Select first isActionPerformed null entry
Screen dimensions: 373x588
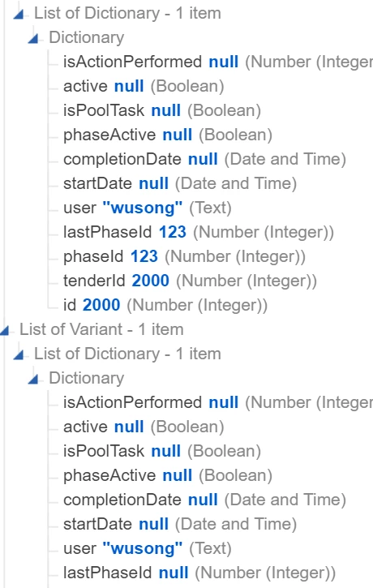point(218,62)
